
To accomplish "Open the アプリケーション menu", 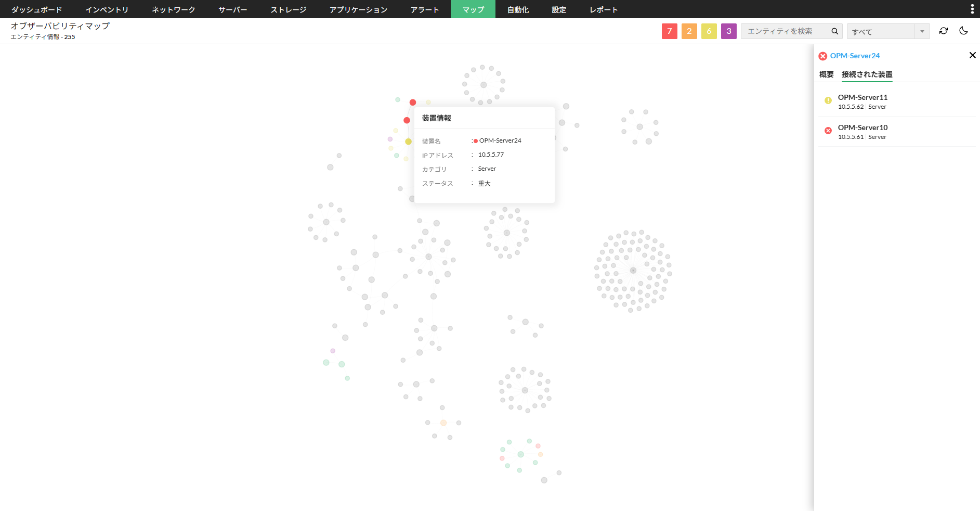I will [x=358, y=9].
